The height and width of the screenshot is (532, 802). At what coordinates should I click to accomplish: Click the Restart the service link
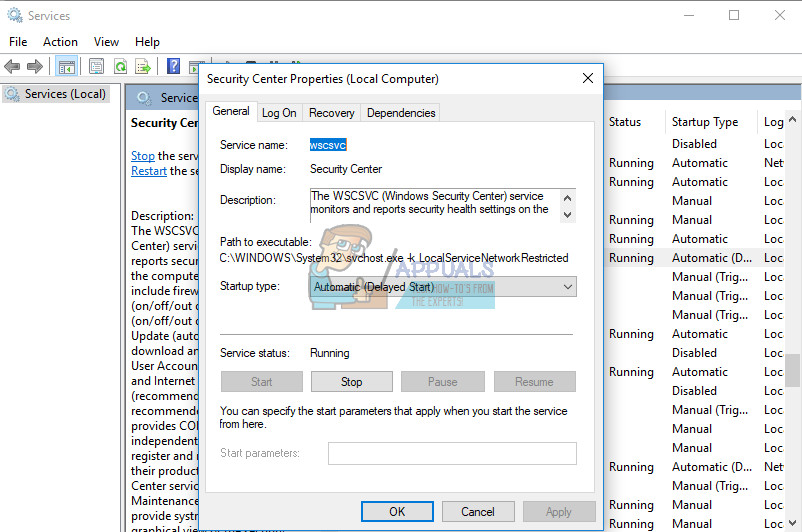(x=149, y=171)
